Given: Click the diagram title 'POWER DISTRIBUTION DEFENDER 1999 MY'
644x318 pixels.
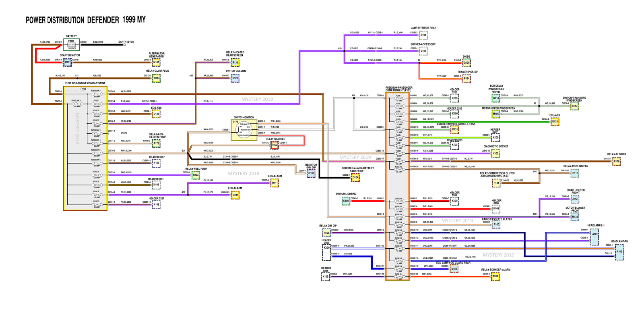Looking at the screenshot, I should (x=86, y=20).
